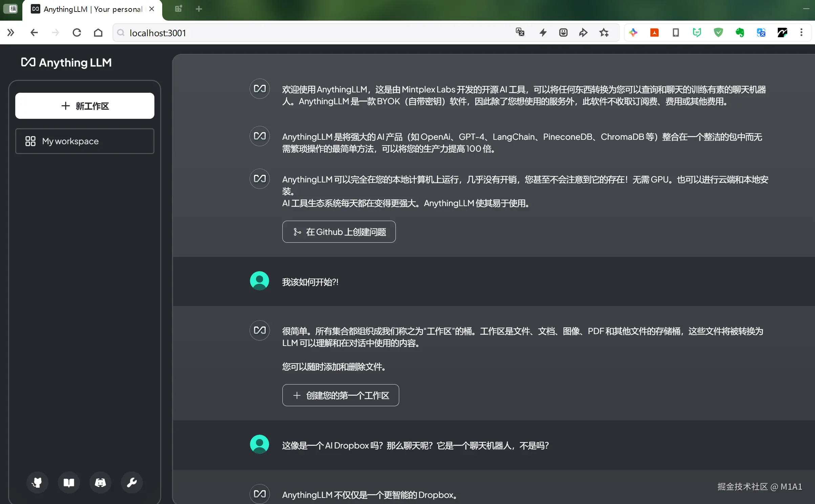Click the Anything LLM logo

point(66,63)
